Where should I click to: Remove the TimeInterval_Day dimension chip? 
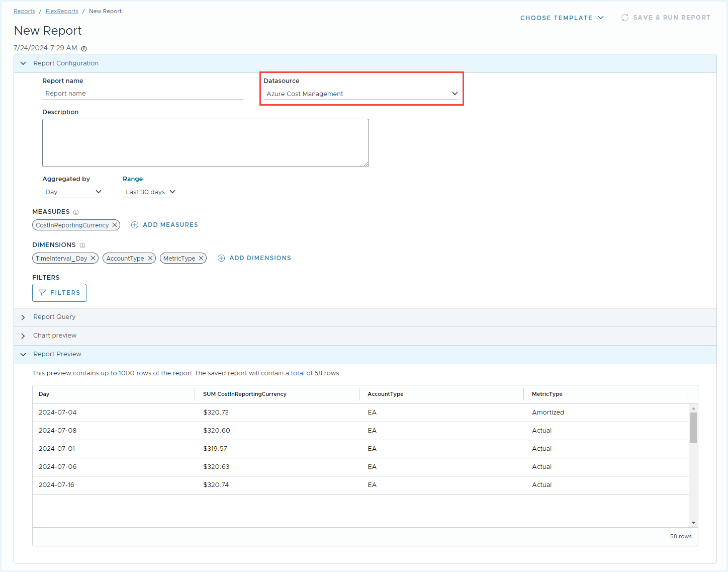(93, 258)
